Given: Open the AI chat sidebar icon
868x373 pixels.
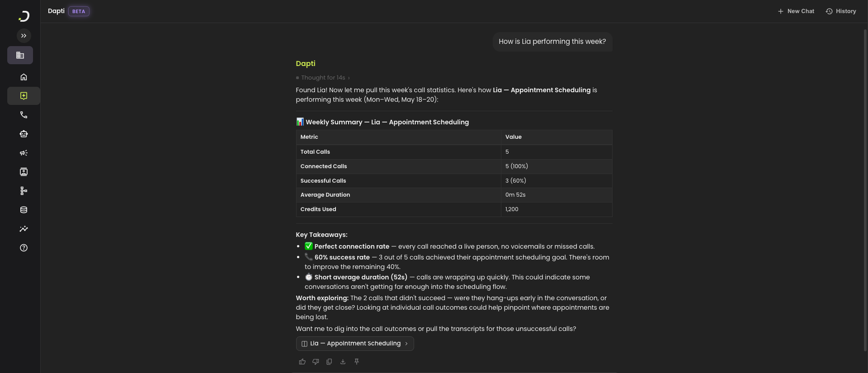Looking at the screenshot, I should point(24,96).
